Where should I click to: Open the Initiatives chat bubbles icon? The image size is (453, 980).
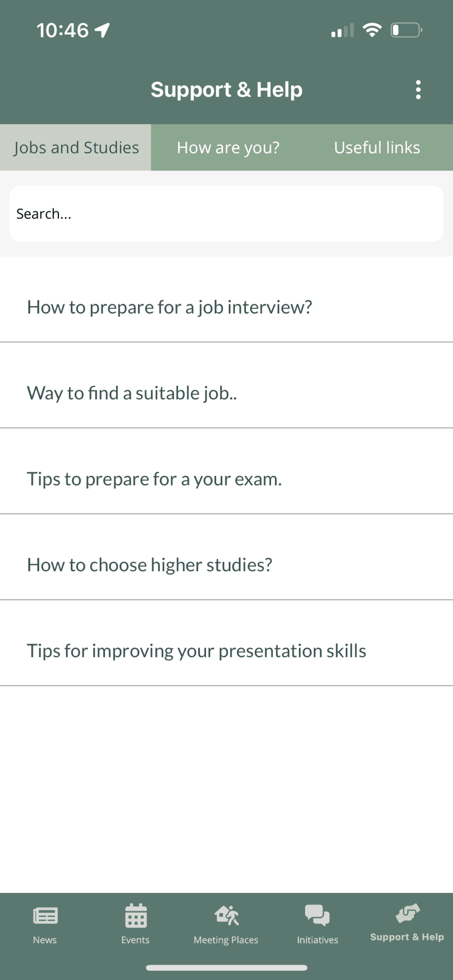[x=317, y=915]
